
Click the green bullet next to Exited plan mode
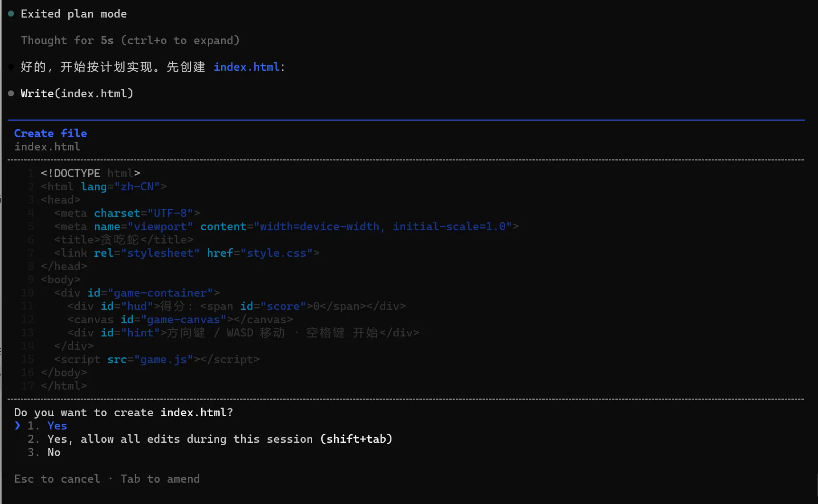point(11,14)
